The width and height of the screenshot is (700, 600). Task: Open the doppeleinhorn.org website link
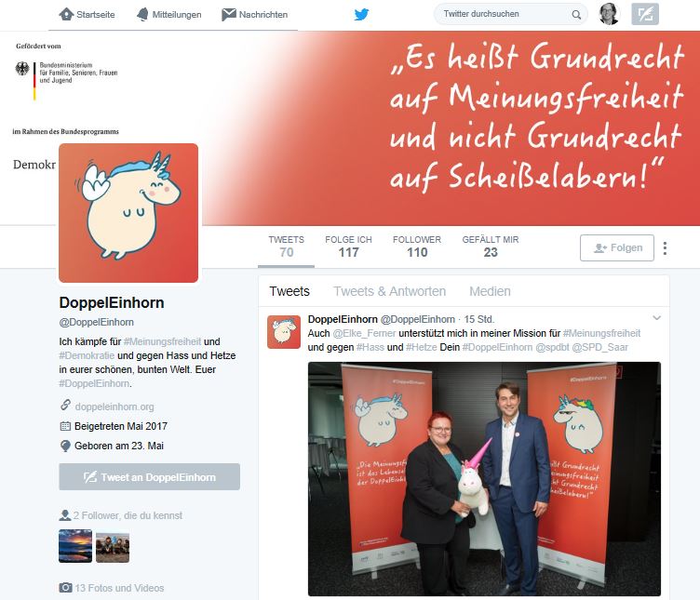[x=114, y=407]
